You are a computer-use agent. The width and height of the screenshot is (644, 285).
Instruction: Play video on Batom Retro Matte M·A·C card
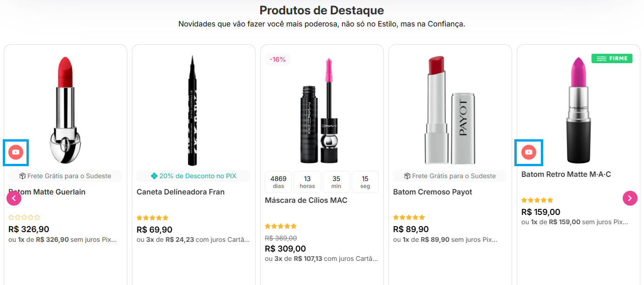pyautogui.click(x=529, y=152)
